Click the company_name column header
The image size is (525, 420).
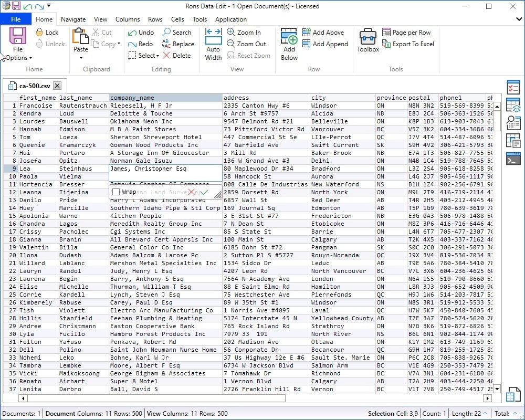tap(165, 98)
